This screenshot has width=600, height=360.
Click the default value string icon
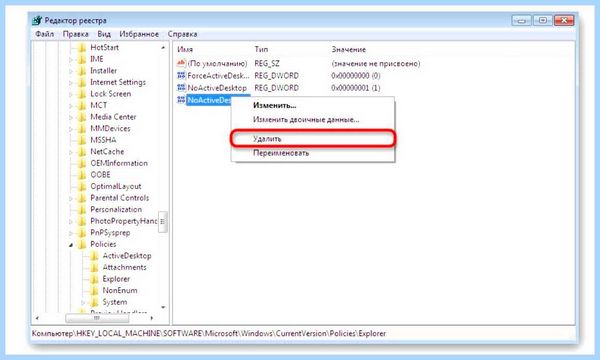click(181, 63)
